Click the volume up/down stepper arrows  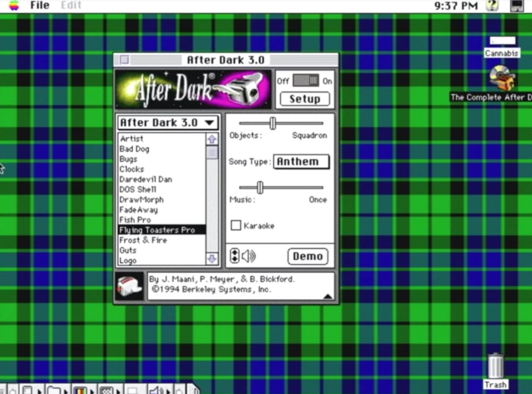[234, 256]
